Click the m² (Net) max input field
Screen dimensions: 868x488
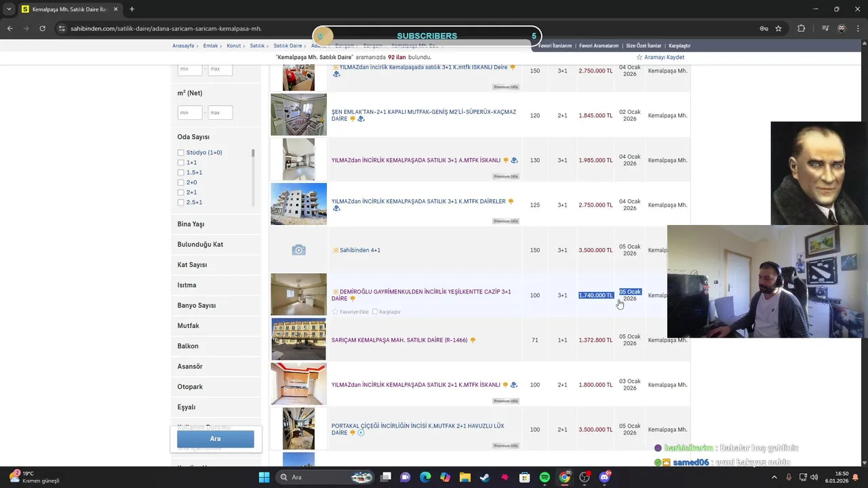pos(220,113)
